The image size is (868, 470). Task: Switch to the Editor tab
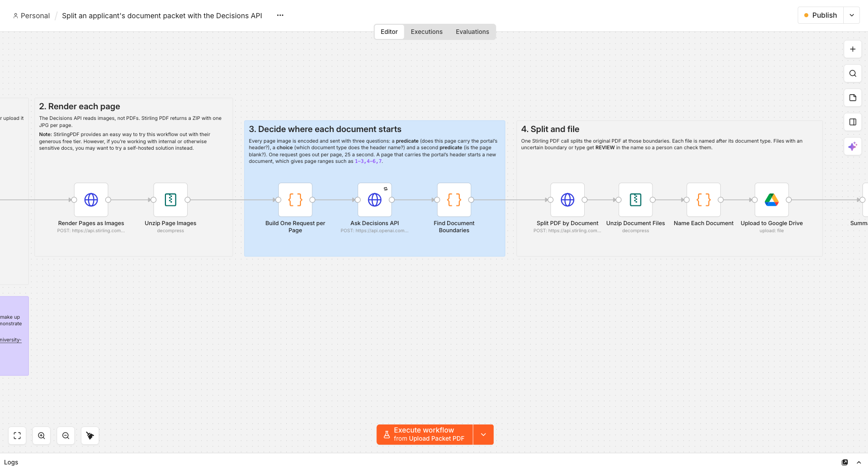click(389, 32)
